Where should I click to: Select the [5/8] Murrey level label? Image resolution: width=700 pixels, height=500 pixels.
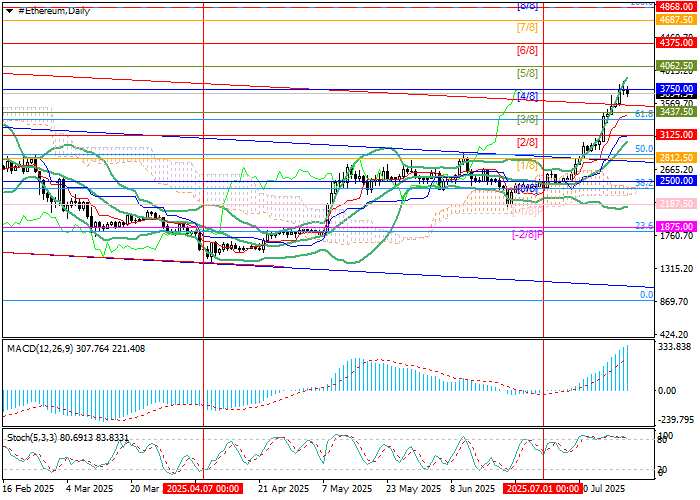(527, 73)
